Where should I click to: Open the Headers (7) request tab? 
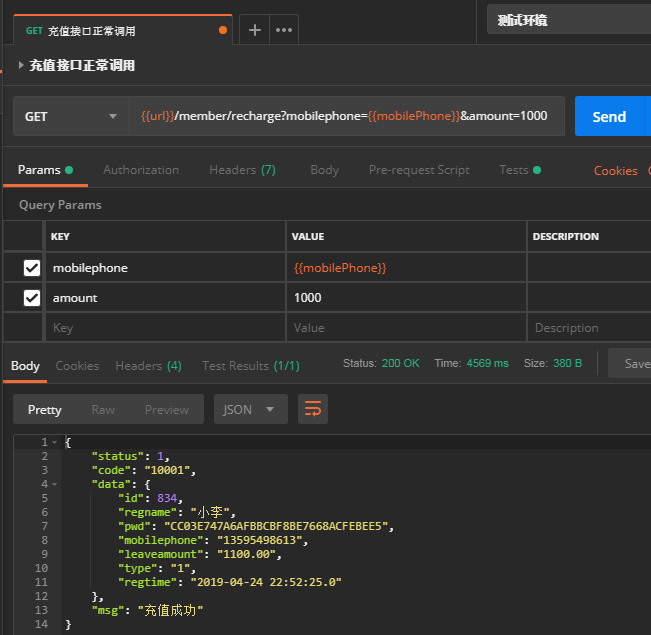coord(242,170)
